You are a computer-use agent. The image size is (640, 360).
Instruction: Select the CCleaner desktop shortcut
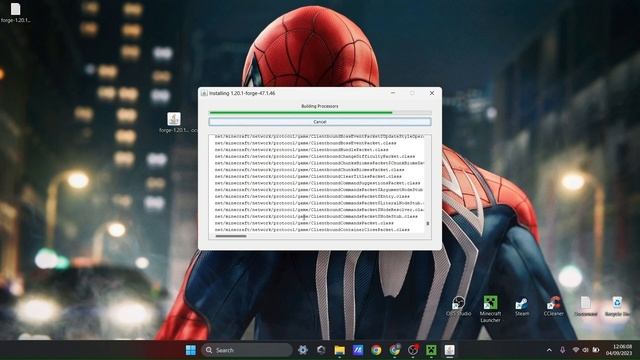pyautogui.click(x=553, y=307)
